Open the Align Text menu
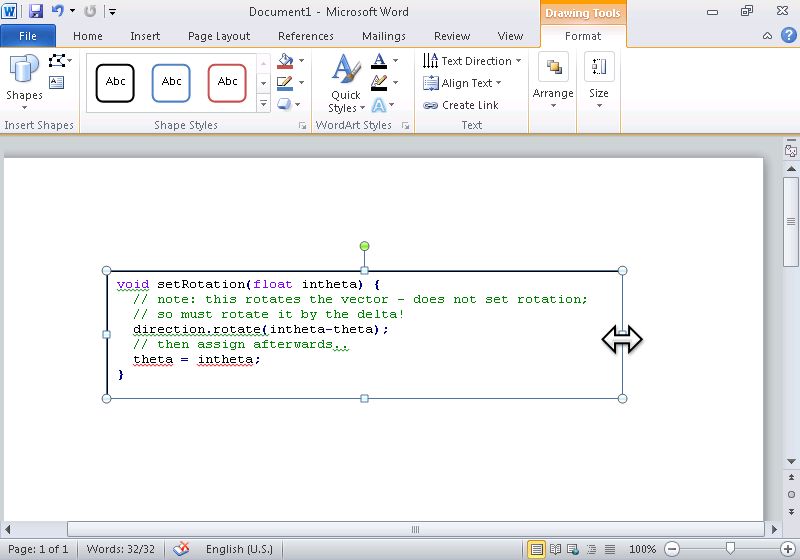The image size is (800, 560). pos(463,83)
